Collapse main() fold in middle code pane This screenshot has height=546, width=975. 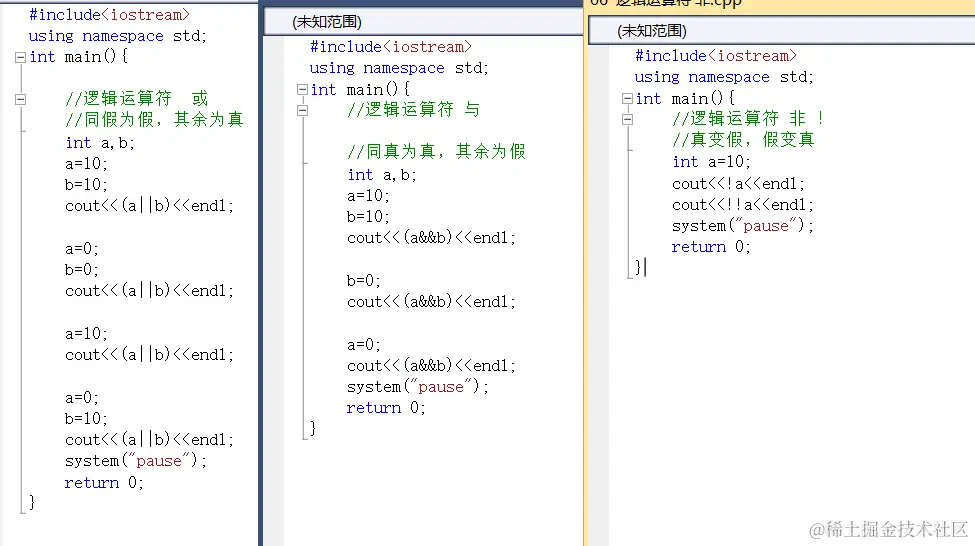(302, 90)
